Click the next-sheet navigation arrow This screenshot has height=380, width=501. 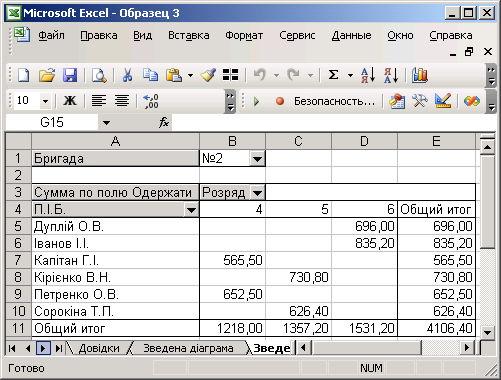pyautogui.click(x=43, y=348)
